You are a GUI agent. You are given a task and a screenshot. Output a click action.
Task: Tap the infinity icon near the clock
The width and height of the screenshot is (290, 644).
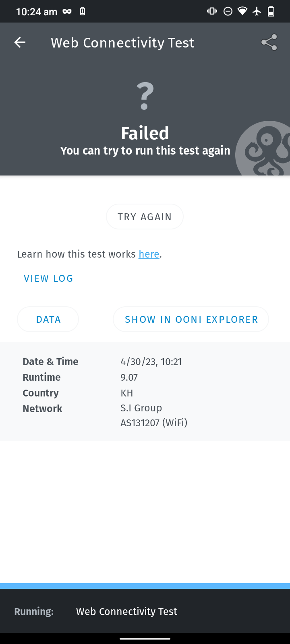tap(67, 11)
